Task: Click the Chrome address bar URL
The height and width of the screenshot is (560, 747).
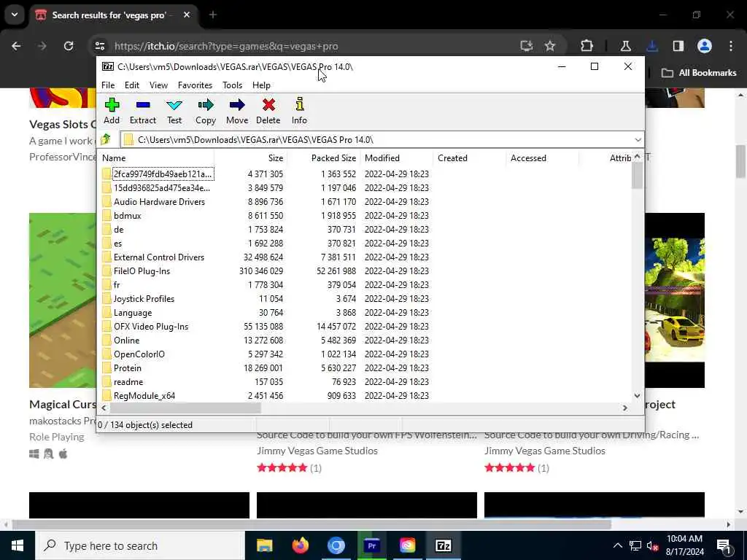Action: (x=226, y=46)
